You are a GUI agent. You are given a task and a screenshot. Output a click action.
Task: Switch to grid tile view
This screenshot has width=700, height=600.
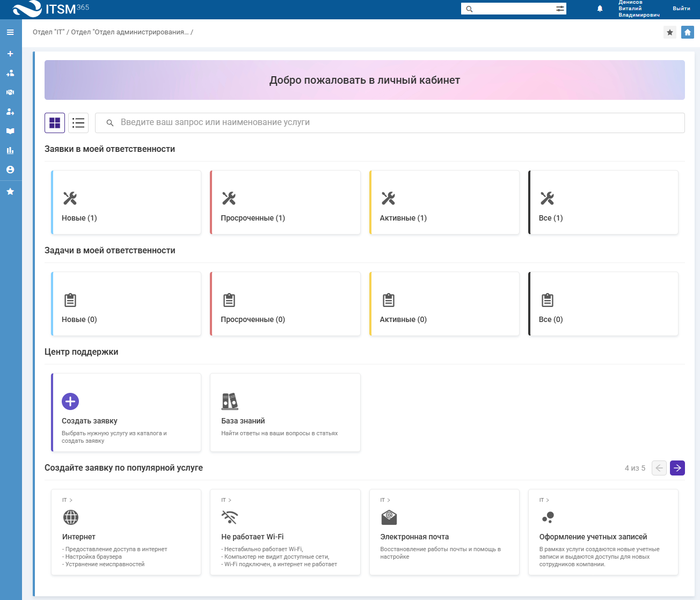[55, 123]
